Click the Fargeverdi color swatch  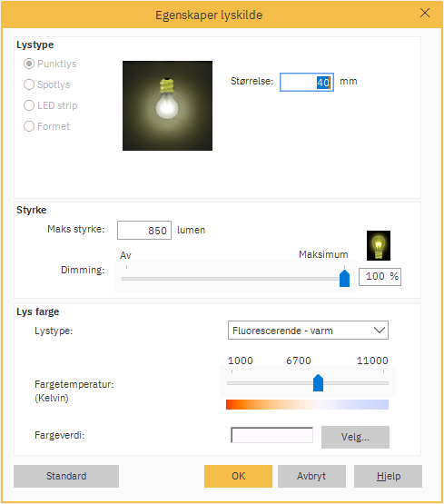point(271,435)
